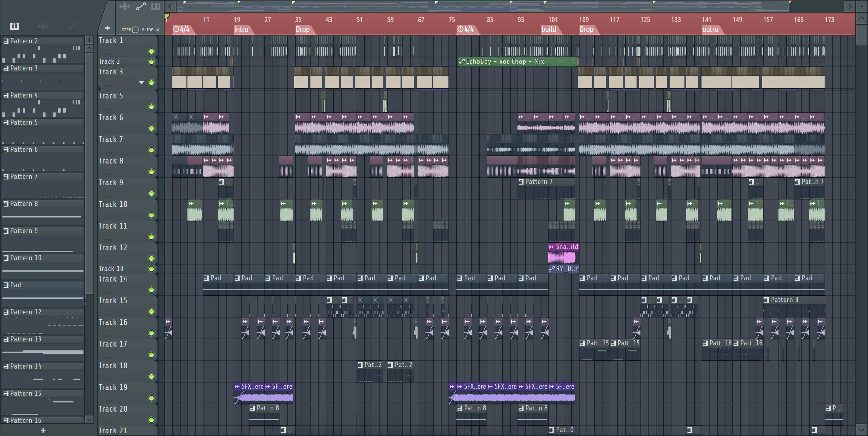The image size is (868, 436).
Task: Select the pattern filter piano icon in picker
Action: pyautogui.click(x=14, y=26)
